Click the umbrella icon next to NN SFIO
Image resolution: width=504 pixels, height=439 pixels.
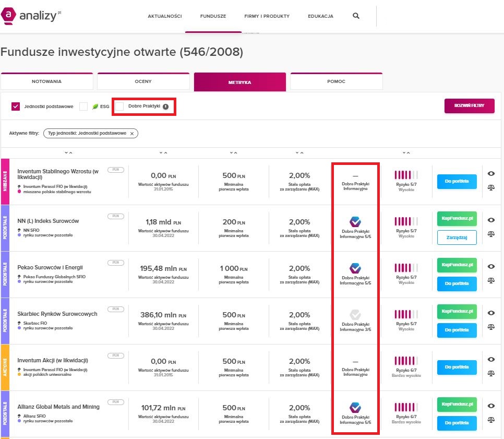pyautogui.click(x=19, y=230)
